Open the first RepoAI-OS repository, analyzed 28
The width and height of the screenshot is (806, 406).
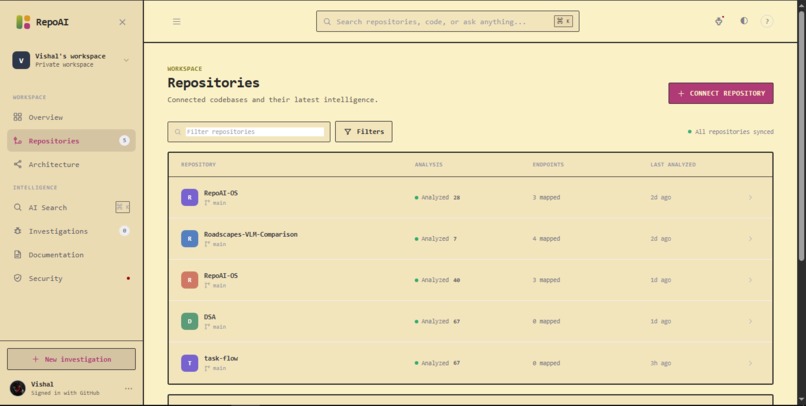[470, 197]
